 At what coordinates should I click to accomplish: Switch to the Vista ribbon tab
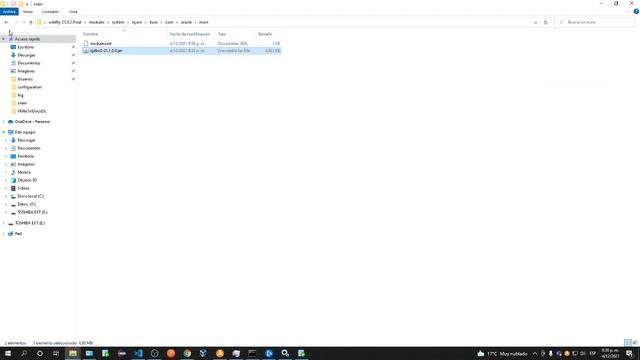click(x=73, y=12)
